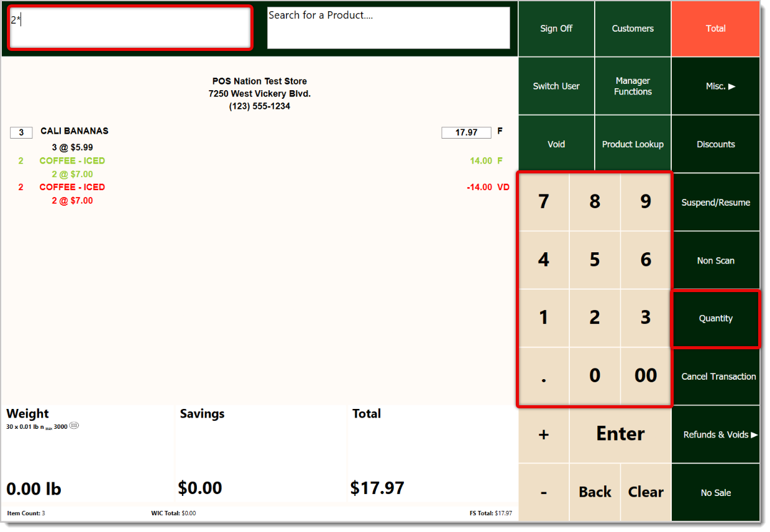Click the 0.00 lb weight reading
Image resolution: width=770 pixels, height=532 pixels.
pyautogui.click(x=34, y=488)
